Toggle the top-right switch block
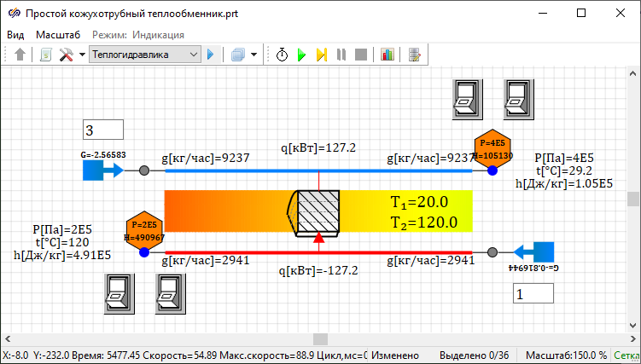641x364 pixels. coord(519,99)
